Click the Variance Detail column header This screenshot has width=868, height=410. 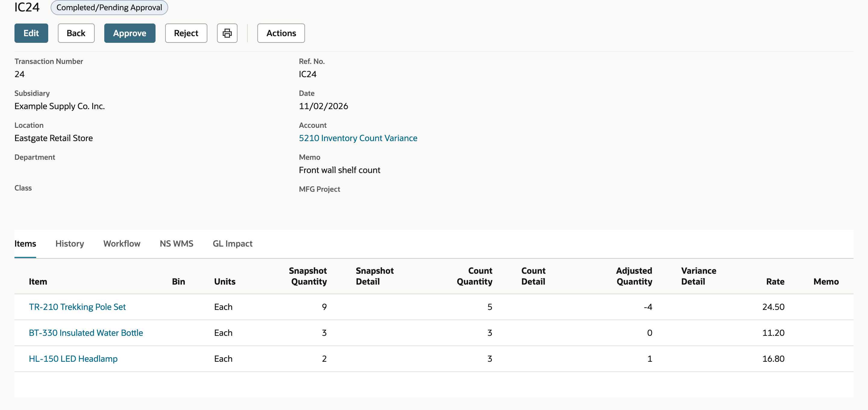tap(699, 276)
